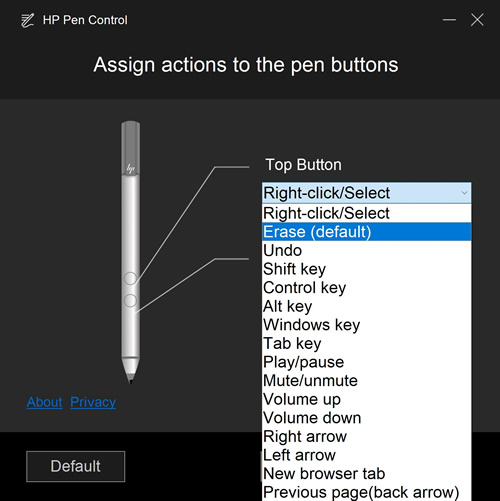
Task: Collapse the Top Button dropdown arrow
Action: tap(464, 193)
